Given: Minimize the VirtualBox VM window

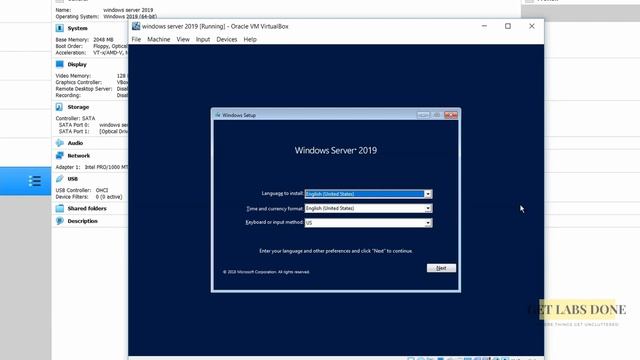Looking at the screenshot, I should [484, 26].
